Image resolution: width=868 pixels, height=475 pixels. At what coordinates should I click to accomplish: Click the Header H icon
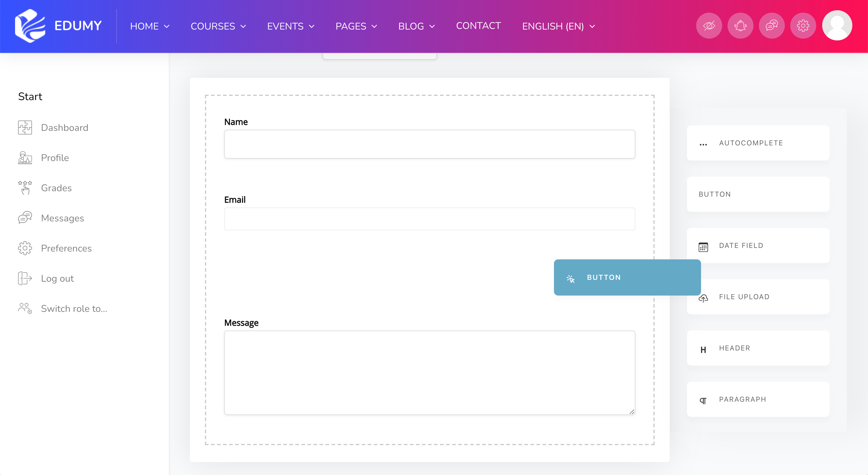point(703,350)
